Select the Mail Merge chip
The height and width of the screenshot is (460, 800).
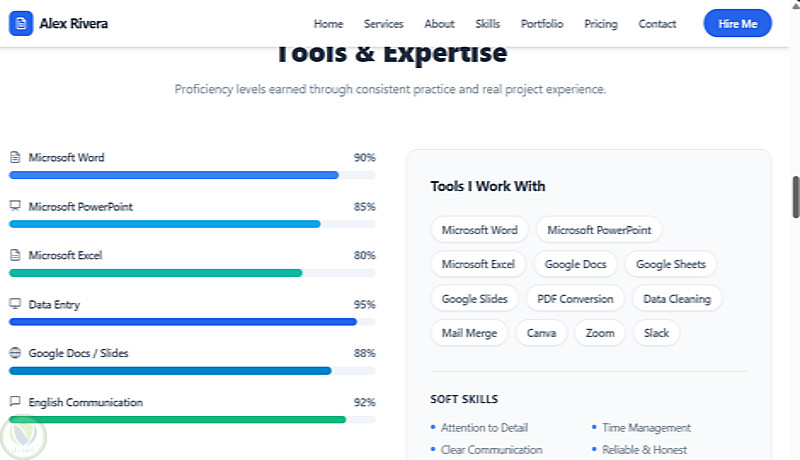tap(469, 333)
